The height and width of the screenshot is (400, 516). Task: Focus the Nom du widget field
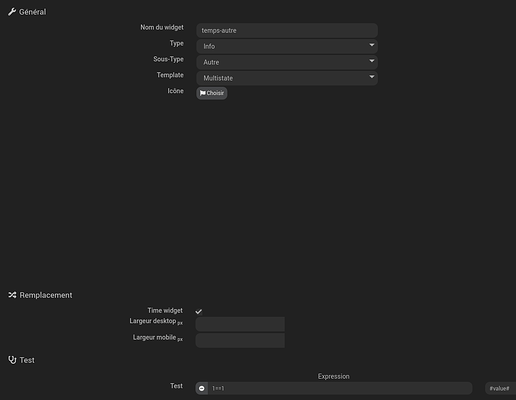[287, 30]
